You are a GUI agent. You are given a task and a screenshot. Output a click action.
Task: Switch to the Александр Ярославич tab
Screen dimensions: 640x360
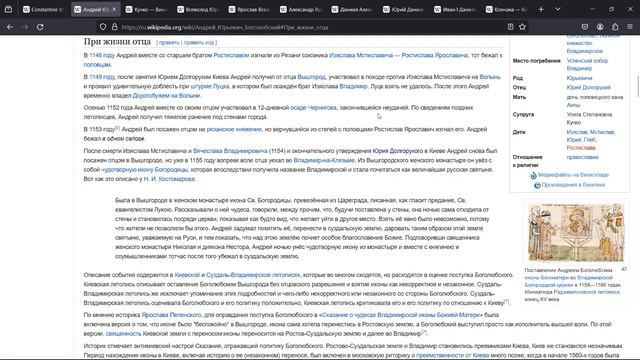click(x=300, y=9)
